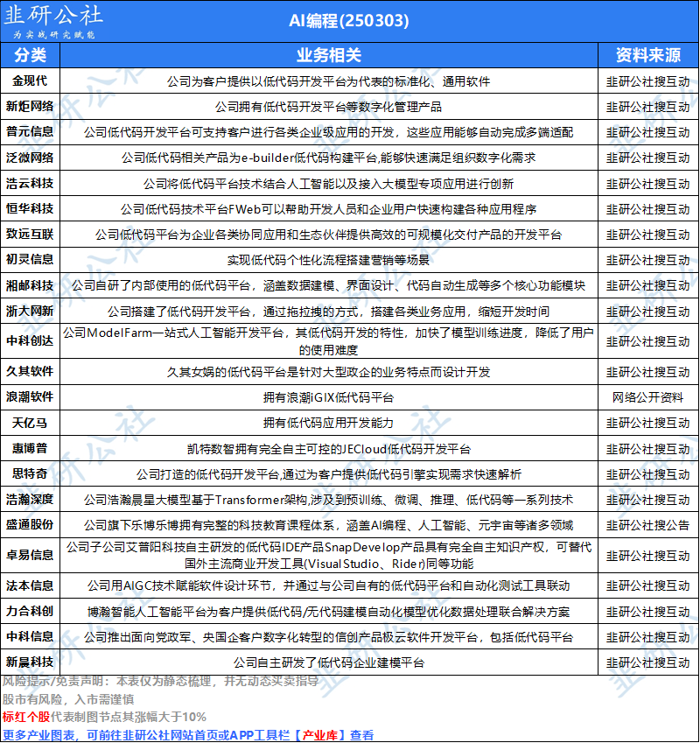Click the company name "卓易信息"

(x=30, y=555)
